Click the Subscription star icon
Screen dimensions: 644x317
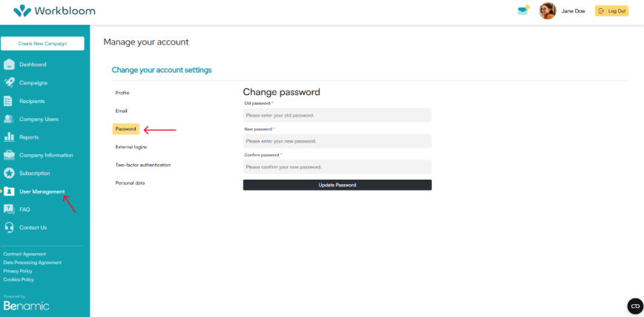click(9, 174)
